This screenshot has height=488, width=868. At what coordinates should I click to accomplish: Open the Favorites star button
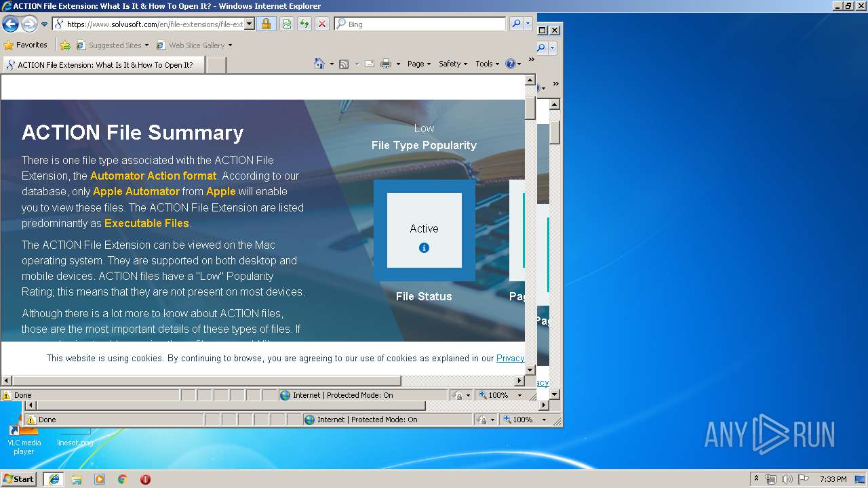tap(26, 45)
